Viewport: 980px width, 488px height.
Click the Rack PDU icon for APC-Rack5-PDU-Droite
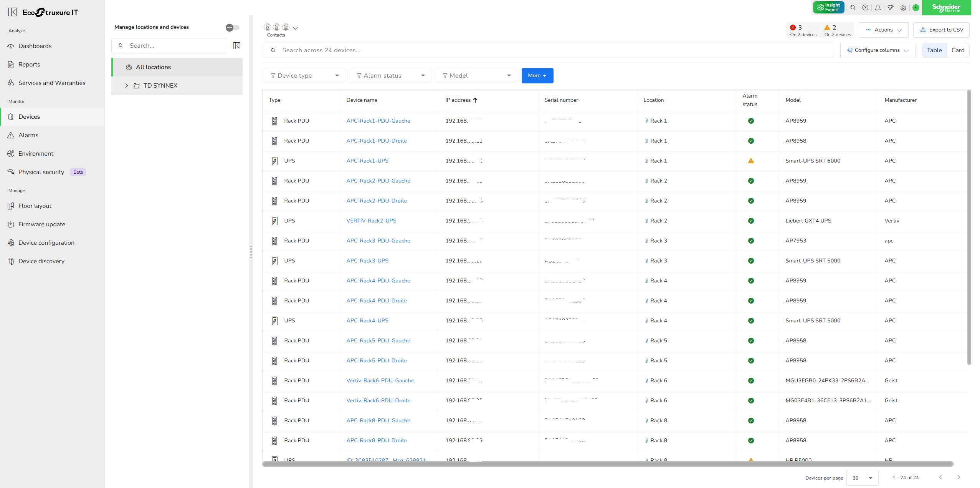275,361
